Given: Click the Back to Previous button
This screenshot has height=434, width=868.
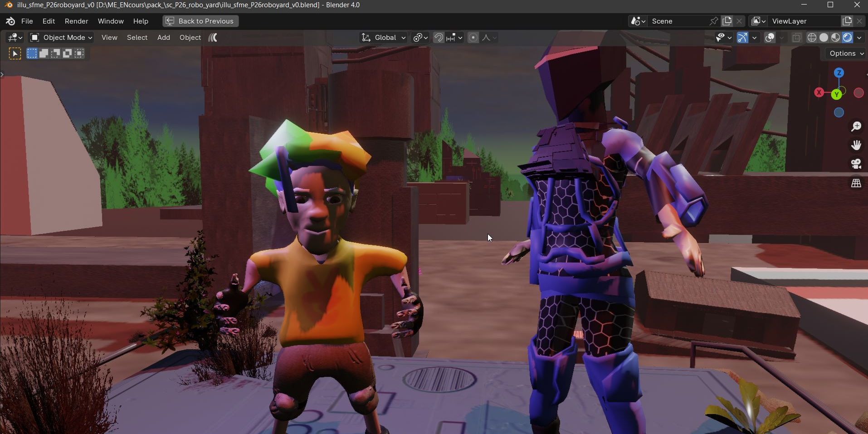Looking at the screenshot, I should (x=200, y=21).
